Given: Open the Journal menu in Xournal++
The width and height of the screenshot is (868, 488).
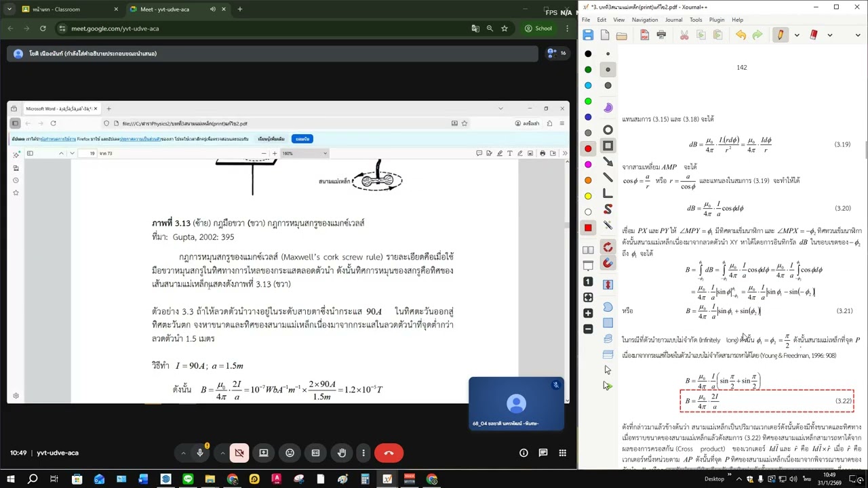Looking at the screenshot, I should coord(673,20).
